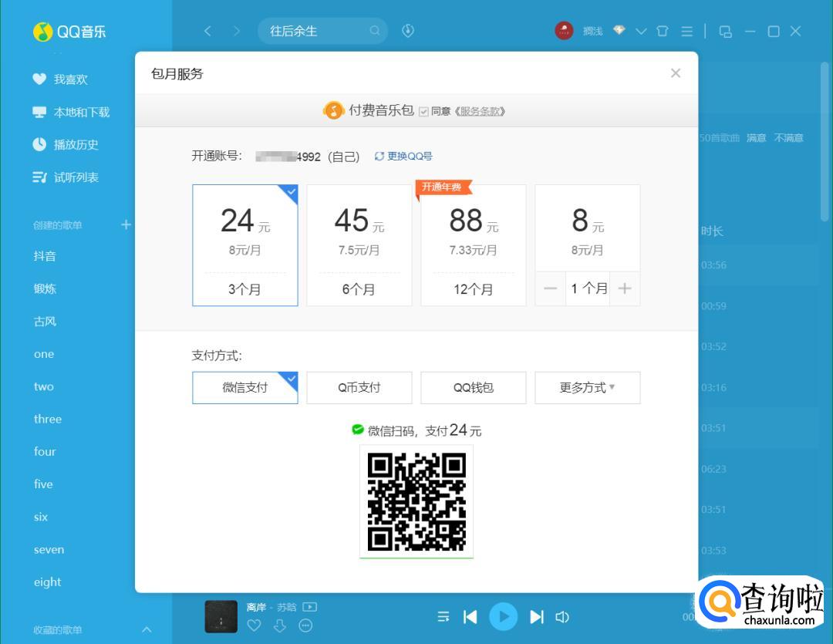Viewport: 833px width, 644px height.
Task: Click the now playing album cover
Action: pyautogui.click(x=221, y=616)
